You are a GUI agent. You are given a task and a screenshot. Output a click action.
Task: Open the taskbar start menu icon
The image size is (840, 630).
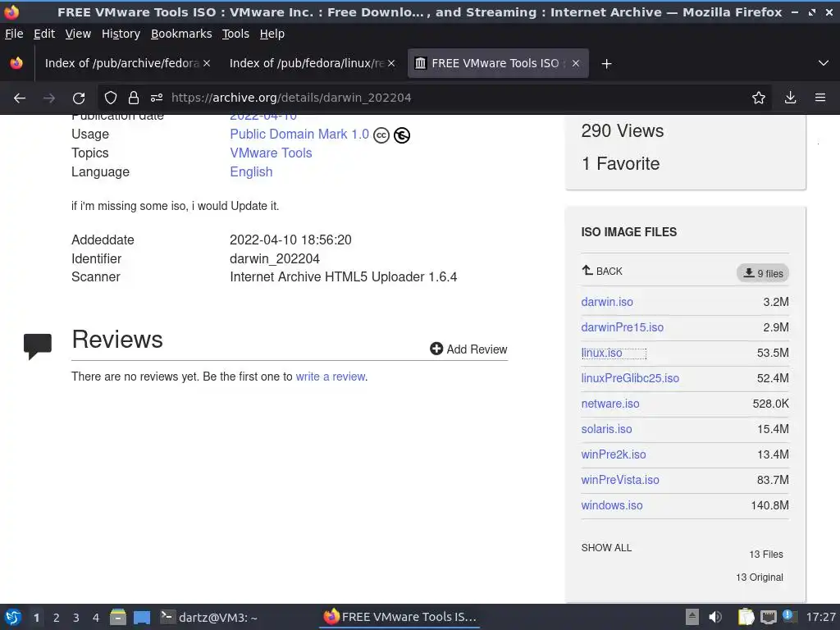point(13,617)
